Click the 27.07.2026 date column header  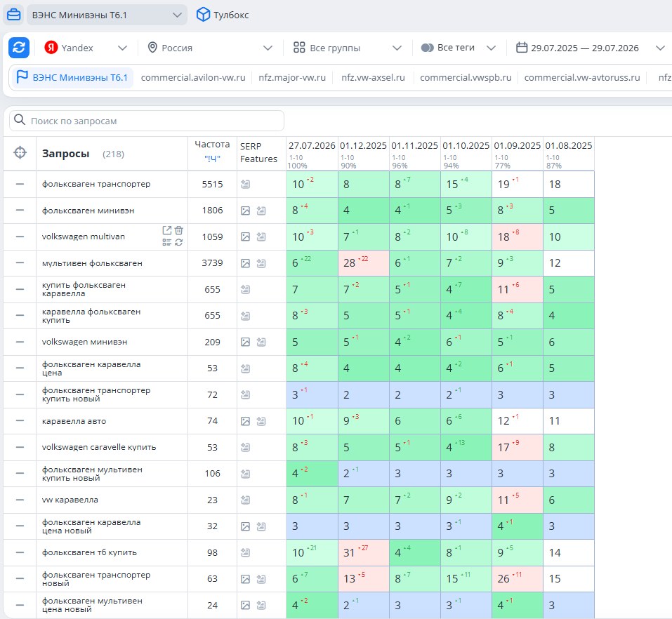coord(312,146)
